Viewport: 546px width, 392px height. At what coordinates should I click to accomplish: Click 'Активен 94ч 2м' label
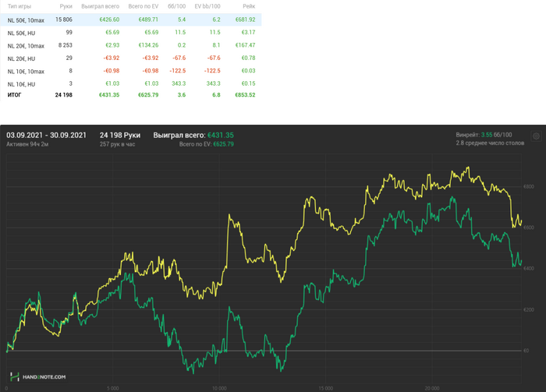27,144
